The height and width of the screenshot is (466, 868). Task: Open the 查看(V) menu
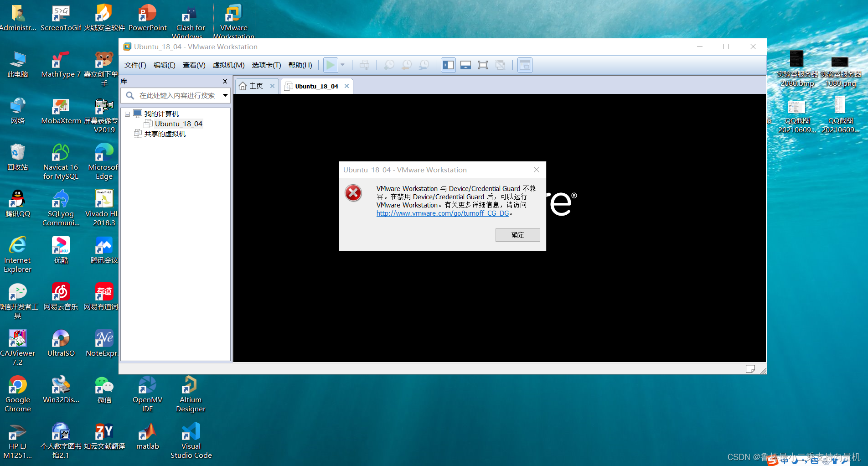194,65
